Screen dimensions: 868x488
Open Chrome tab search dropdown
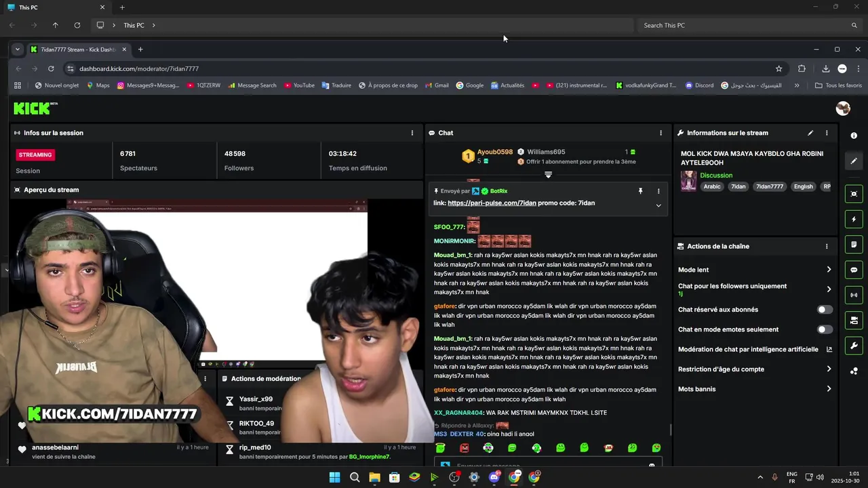(x=17, y=49)
